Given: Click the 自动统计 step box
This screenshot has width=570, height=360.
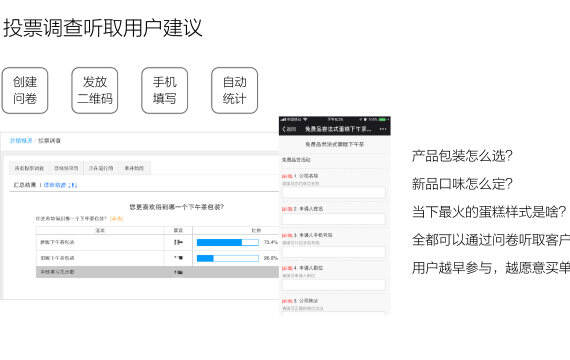Looking at the screenshot, I should 234,90.
